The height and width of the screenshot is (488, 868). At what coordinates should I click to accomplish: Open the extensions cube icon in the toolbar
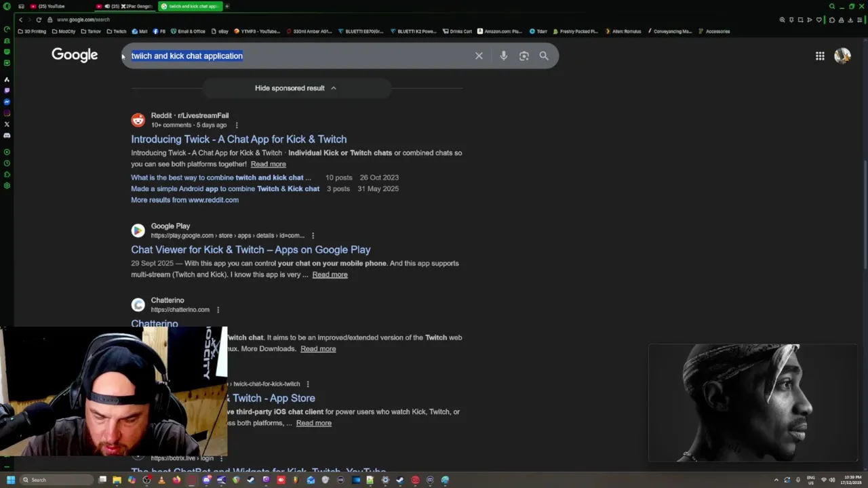pyautogui.click(x=832, y=20)
